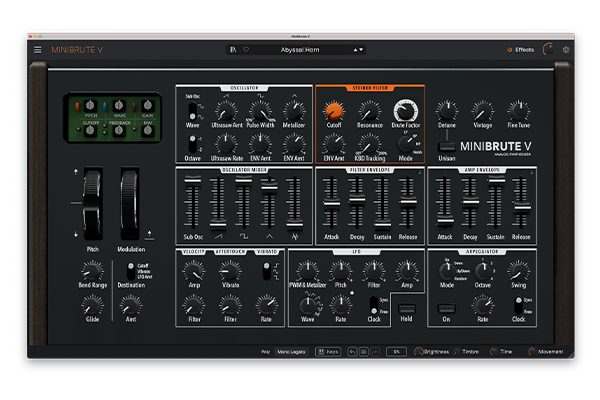Favorite the preset with the heart icon
The image size is (600, 400).
(246, 50)
